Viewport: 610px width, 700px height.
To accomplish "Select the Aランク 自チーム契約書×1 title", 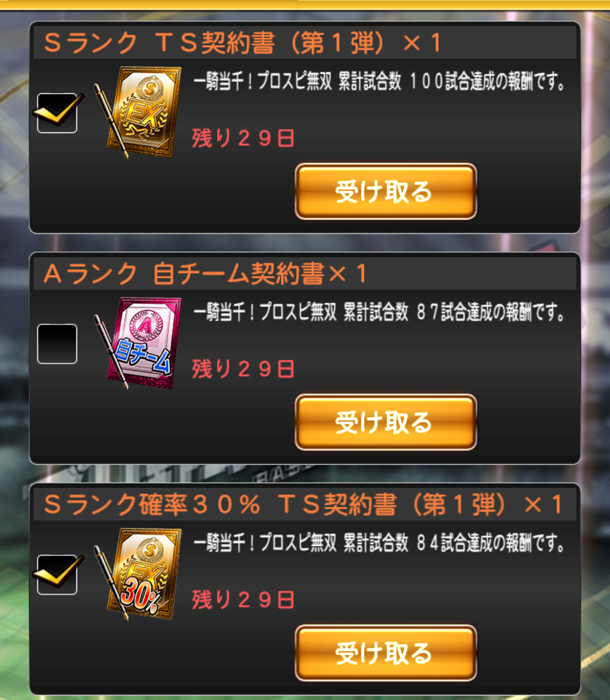I will 206,273.
